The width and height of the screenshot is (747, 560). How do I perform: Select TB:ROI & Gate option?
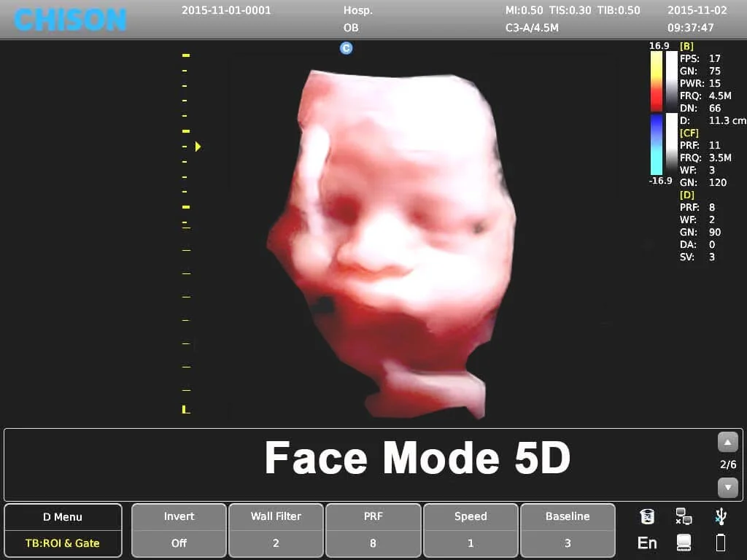[63, 543]
